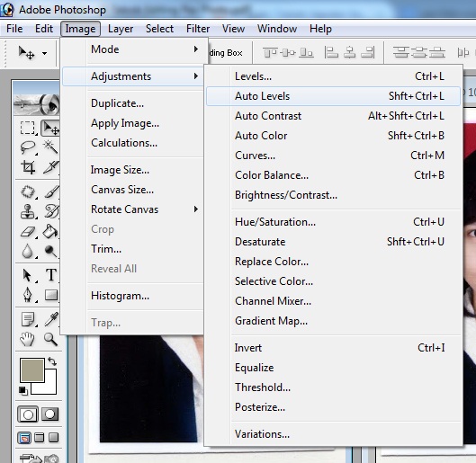Image resolution: width=476 pixels, height=463 pixels.
Task: Click Adobe Online feather image at toolbox top
Action: [36, 104]
